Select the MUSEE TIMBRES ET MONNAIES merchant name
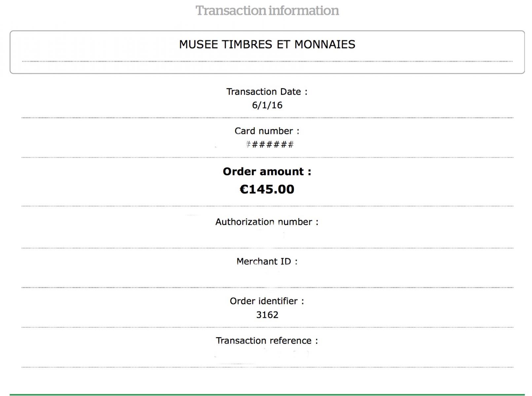Viewport: 532px width, 396px height. tap(267, 44)
